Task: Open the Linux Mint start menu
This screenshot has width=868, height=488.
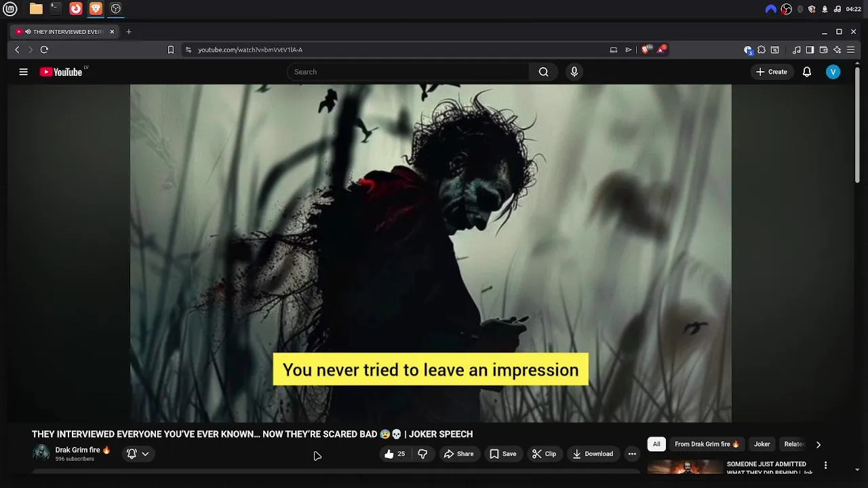Action: pos(10,9)
